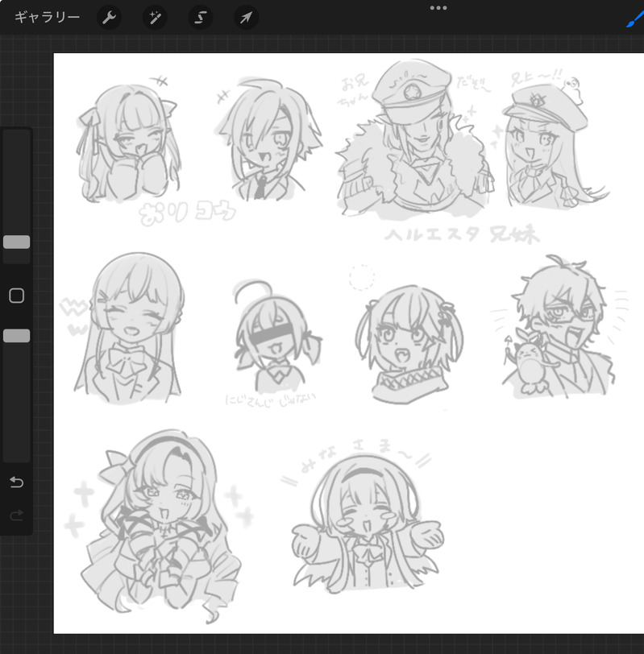Tap the dimmed redo arrow
Image resolution: width=644 pixels, height=654 pixels.
pos(17,515)
